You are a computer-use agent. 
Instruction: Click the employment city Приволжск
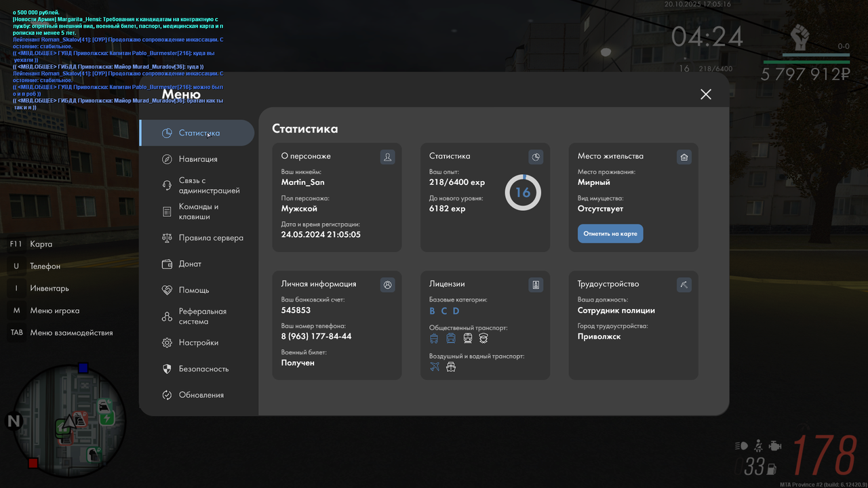tap(599, 336)
